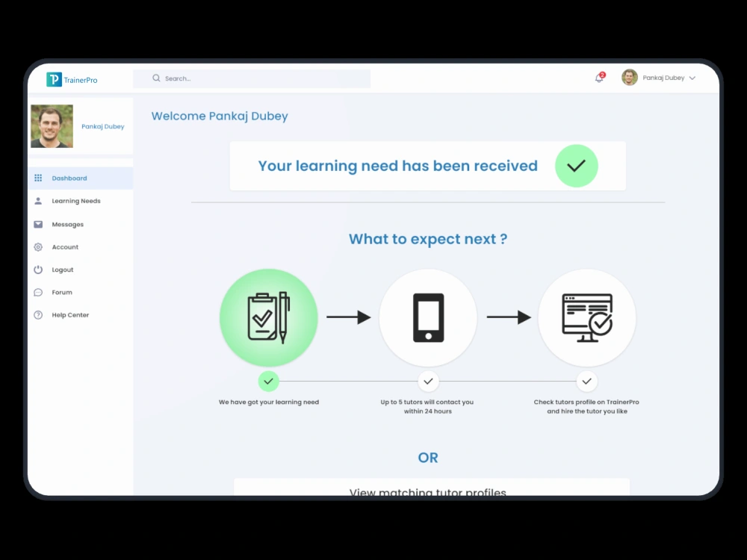747x560 pixels.
Task: Click the Forum chat bubble icon
Action: tap(38, 293)
